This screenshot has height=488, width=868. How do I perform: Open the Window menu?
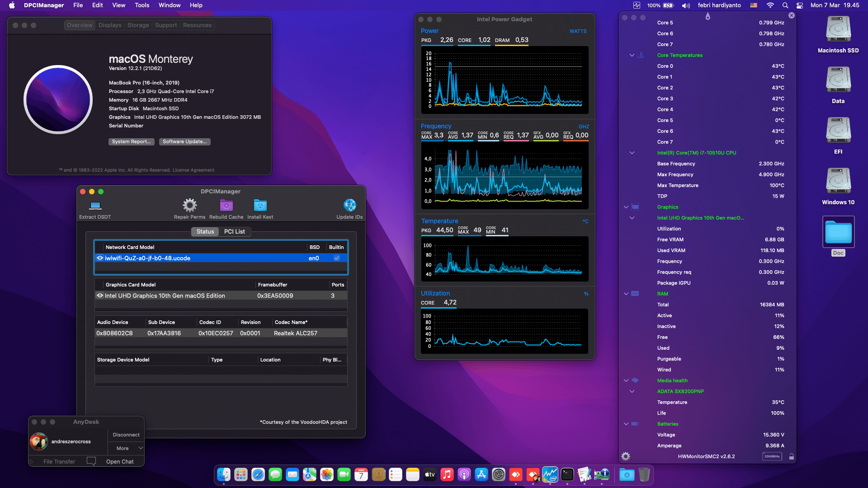pyautogui.click(x=170, y=5)
